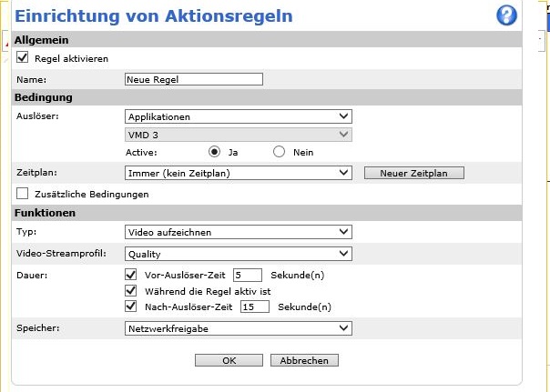Click the Neuer Zeitplan button
The width and height of the screenshot is (550, 392).
[x=413, y=173]
